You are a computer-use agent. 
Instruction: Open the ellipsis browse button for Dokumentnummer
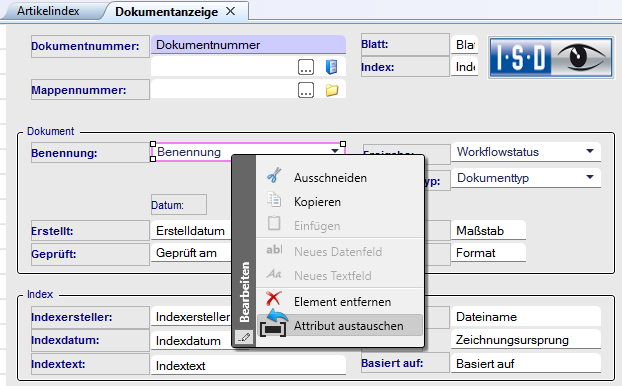[306, 67]
